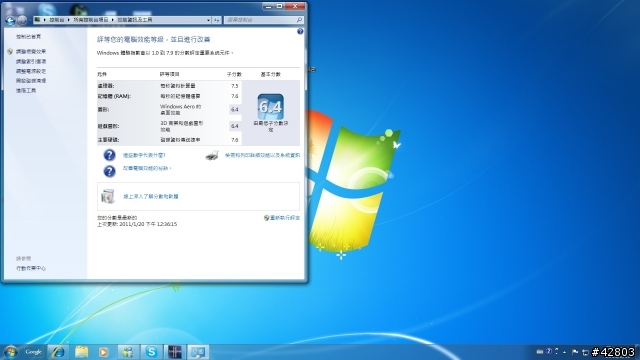Viewport: 640px width, 360px height.
Task: Show hidden tray icons with the up arrow
Action: (564, 352)
